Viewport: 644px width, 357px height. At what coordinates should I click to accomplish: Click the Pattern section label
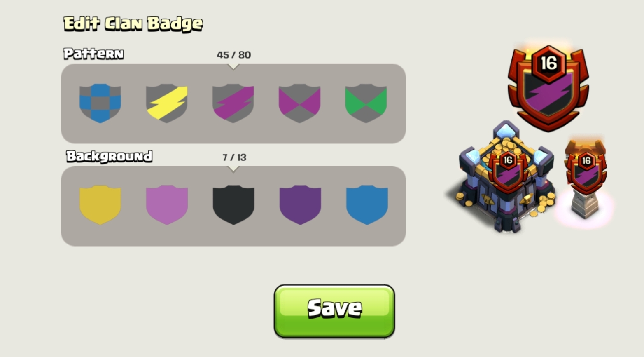[93, 54]
